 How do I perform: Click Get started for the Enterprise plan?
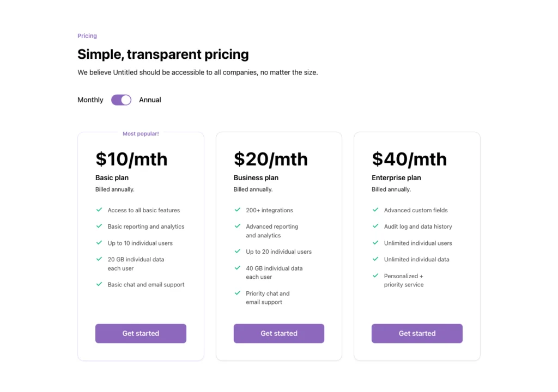[417, 333]
